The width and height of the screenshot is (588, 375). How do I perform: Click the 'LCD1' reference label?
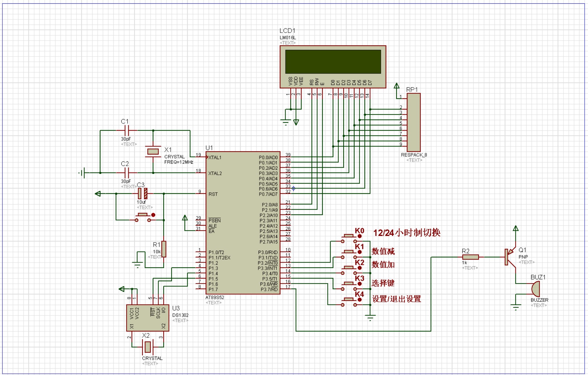287,31
